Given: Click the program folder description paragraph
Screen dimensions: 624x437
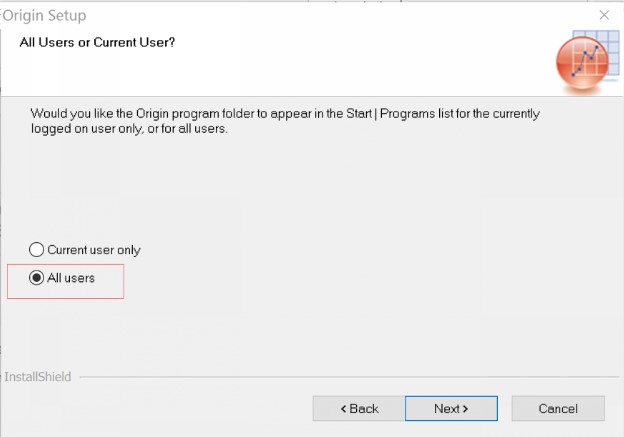Looking at the screenshot, I should click(x=285, y=114).
